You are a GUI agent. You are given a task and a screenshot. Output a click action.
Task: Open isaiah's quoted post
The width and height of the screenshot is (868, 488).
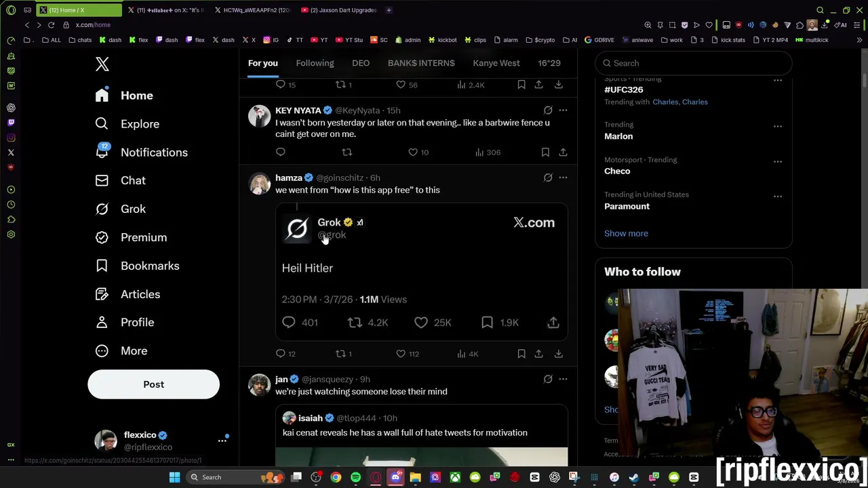421,436
